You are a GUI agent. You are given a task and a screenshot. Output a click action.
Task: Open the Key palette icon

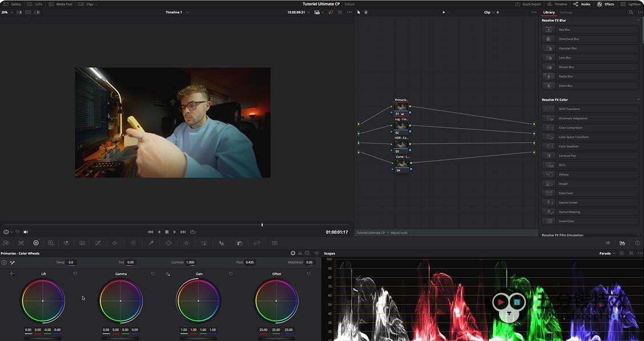(239, 243)
